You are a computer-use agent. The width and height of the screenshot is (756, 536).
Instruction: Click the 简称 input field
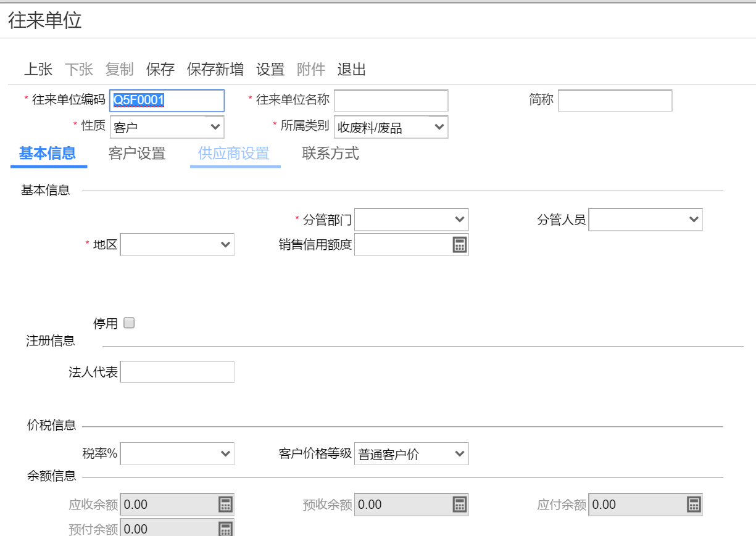coord(615,101)
